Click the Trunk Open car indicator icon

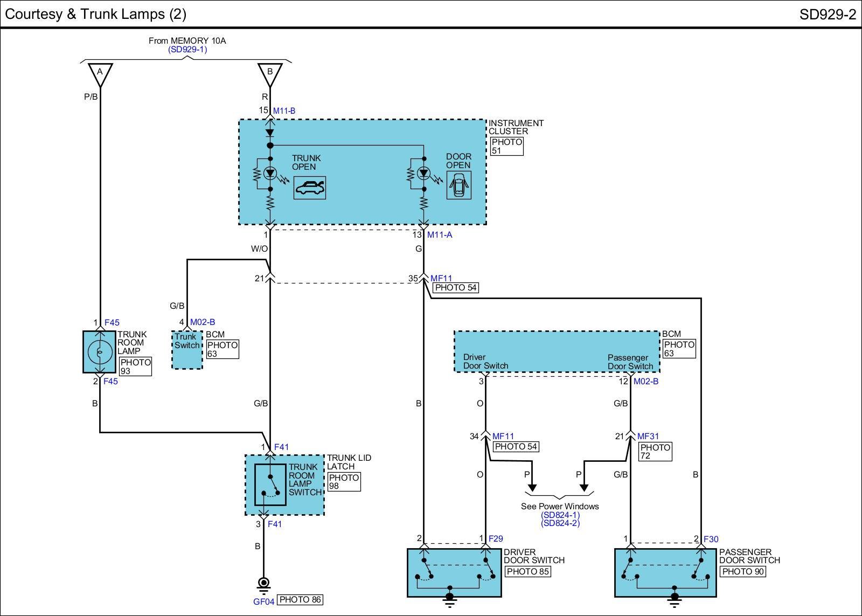(x=309, y=188)
